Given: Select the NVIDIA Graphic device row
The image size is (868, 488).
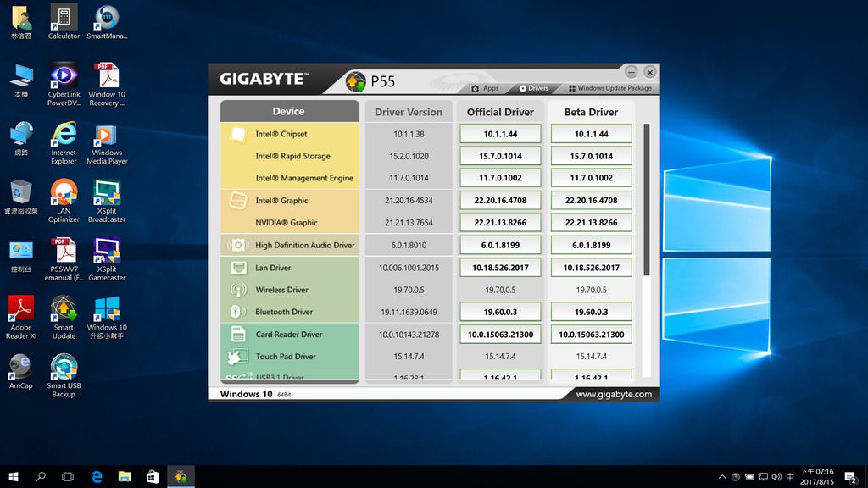Looking at the screenshot, I should 290,223.
